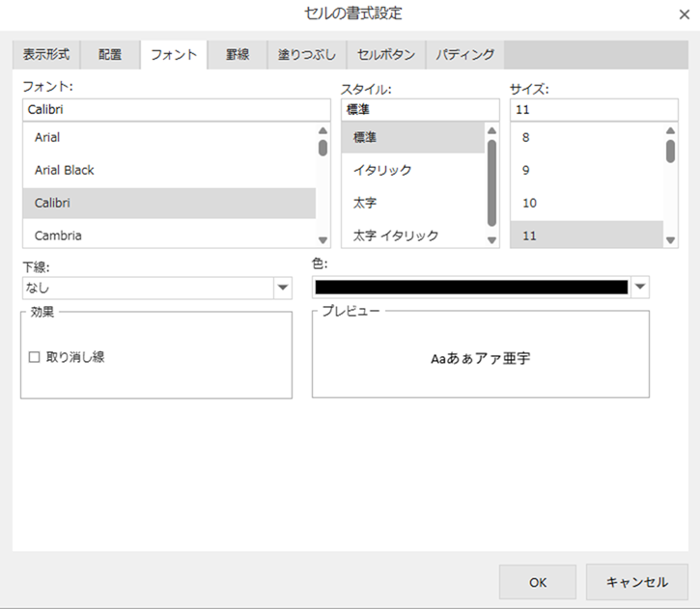Click the キャンセル button
700x609 pixels.
pos(636,582)
